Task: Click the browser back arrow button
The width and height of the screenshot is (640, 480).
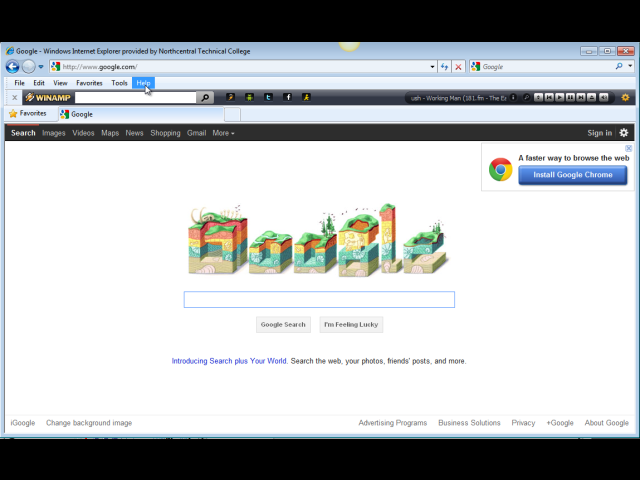Action: coord(13,67)
